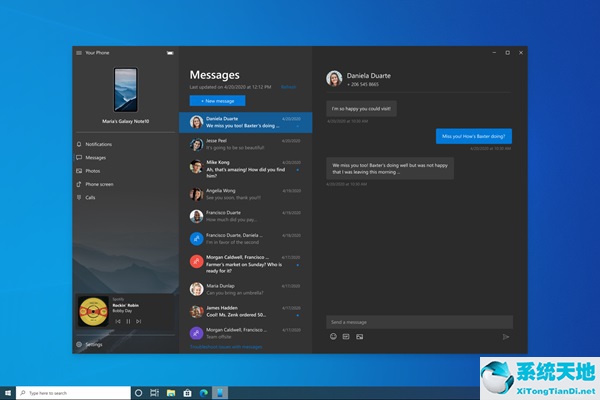Open Settings at the sidebar bottom
Screen dimensions: 600x400
[94, 344]
